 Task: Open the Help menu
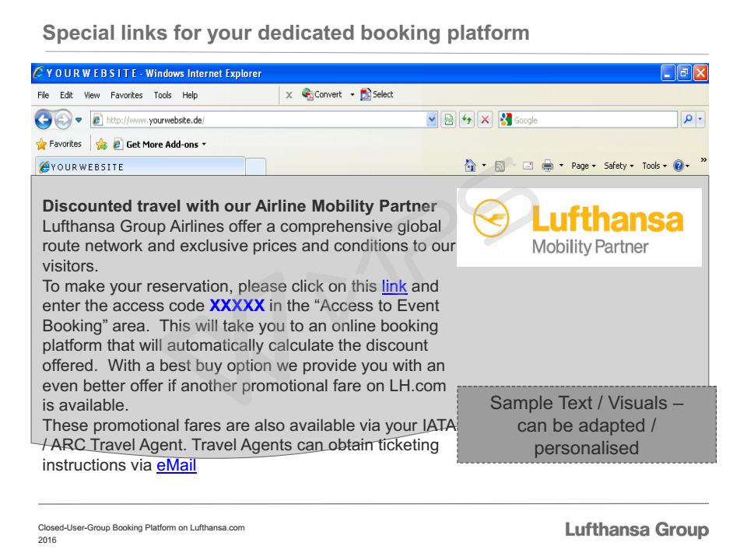[190, 95]
